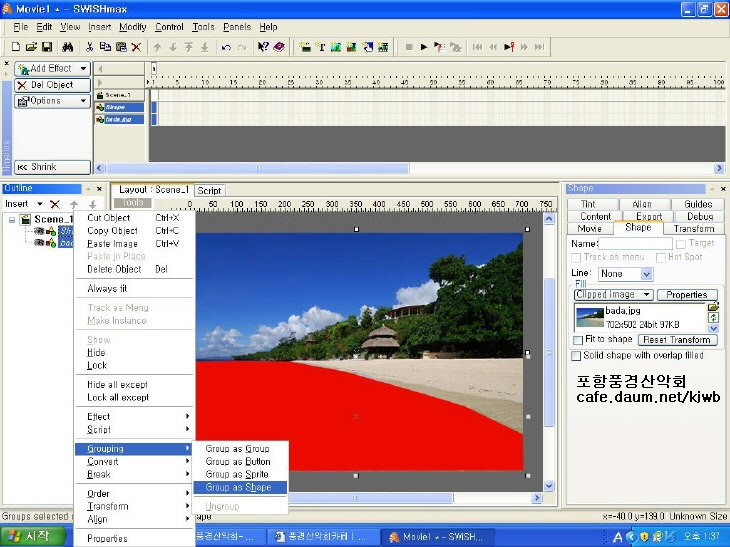Click the Movie1 SWiSH taskbar button

pos(435,537)
